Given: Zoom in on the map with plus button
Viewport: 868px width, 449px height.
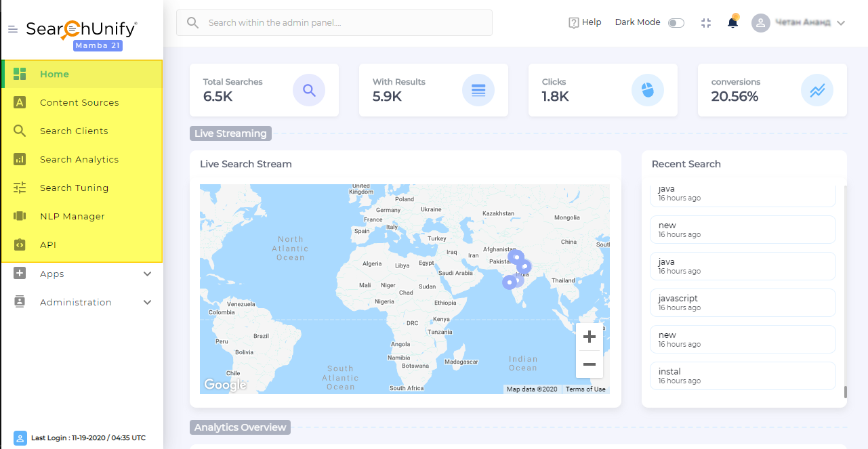Looking at the screenshot, I should pos(589,337).
